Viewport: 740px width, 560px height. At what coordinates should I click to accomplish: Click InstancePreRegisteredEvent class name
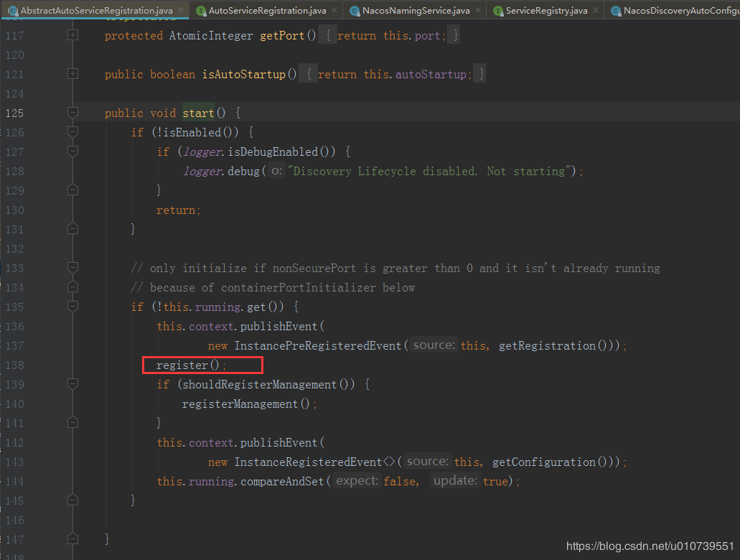[x=318, y=345]
